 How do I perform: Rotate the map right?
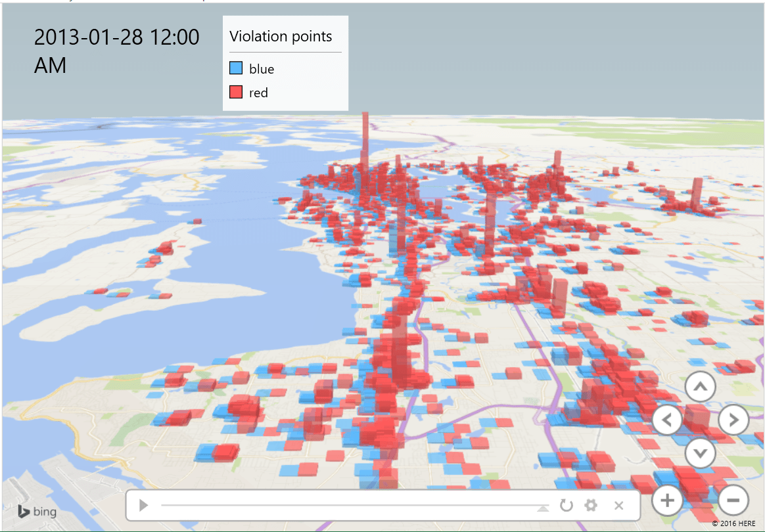733,420
